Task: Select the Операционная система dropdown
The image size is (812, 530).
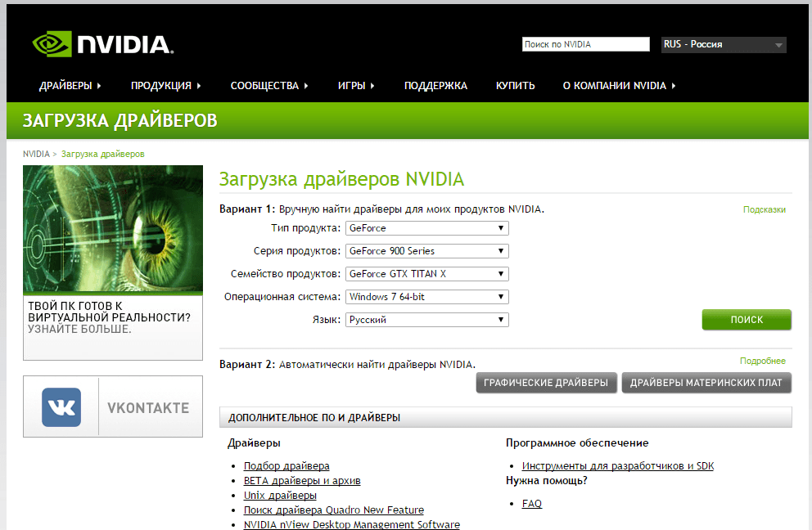Action: click(426, 297)
